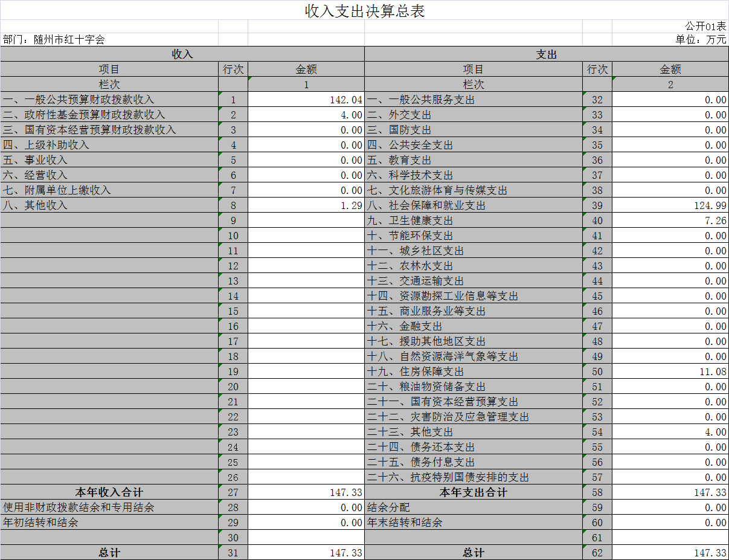
Task: Select the 四、公共安全支出 cell
Action: tap(474, 145)
